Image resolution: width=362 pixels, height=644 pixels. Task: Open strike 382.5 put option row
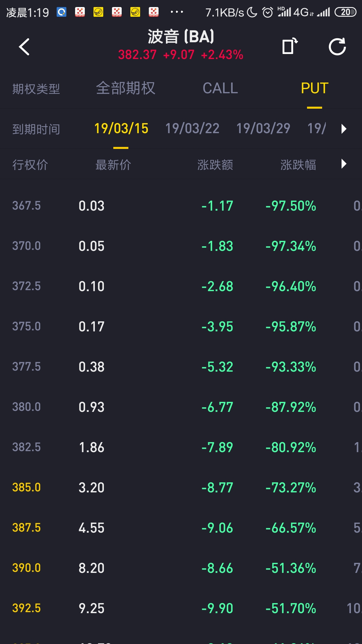181,447
